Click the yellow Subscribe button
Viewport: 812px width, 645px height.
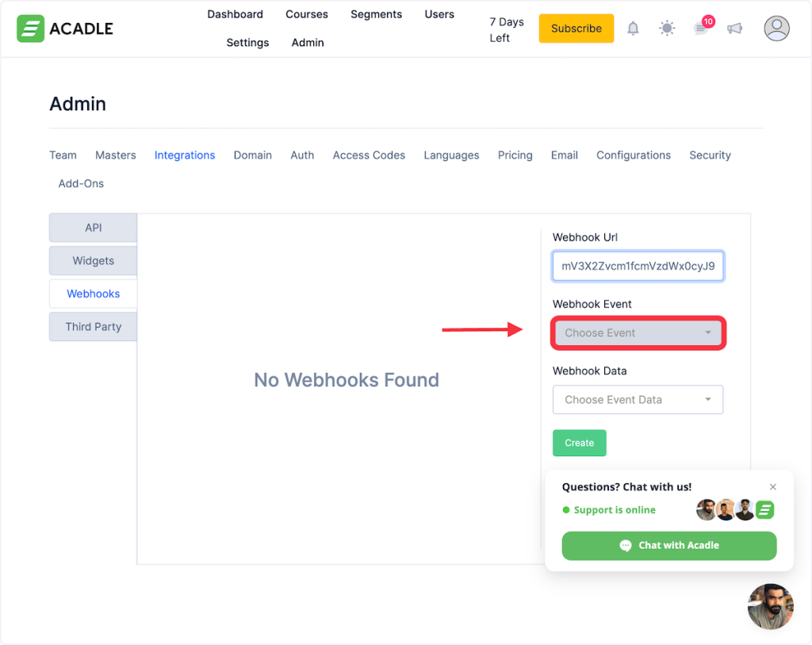point(576,29)
